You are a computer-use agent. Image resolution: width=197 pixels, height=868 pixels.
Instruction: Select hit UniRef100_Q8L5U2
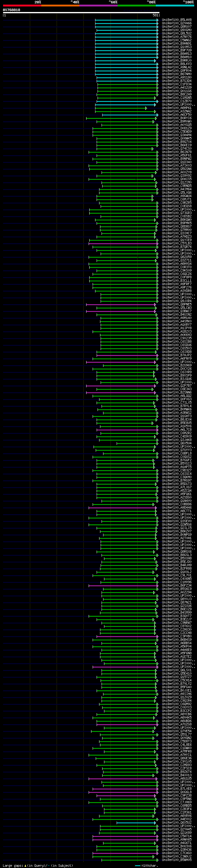(176, 33)
